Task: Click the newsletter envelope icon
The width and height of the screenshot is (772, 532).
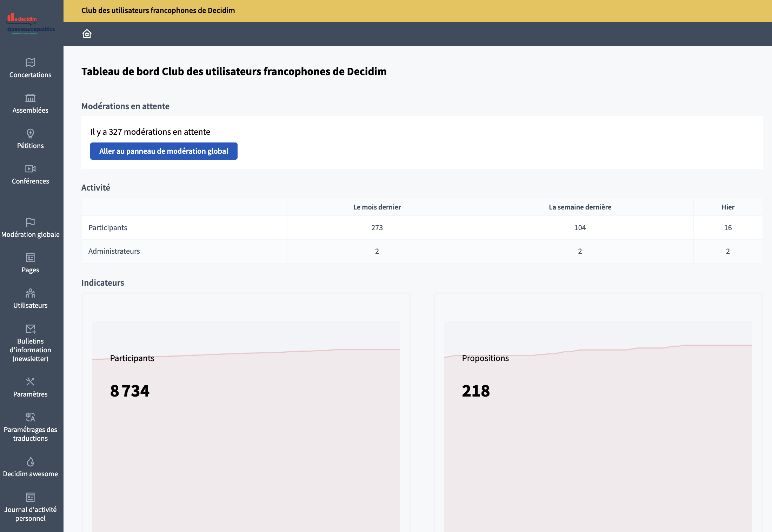Action: point(31,329)
